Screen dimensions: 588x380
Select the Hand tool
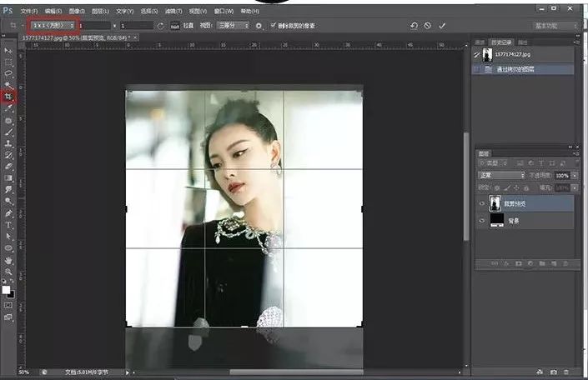pos(8,259)
